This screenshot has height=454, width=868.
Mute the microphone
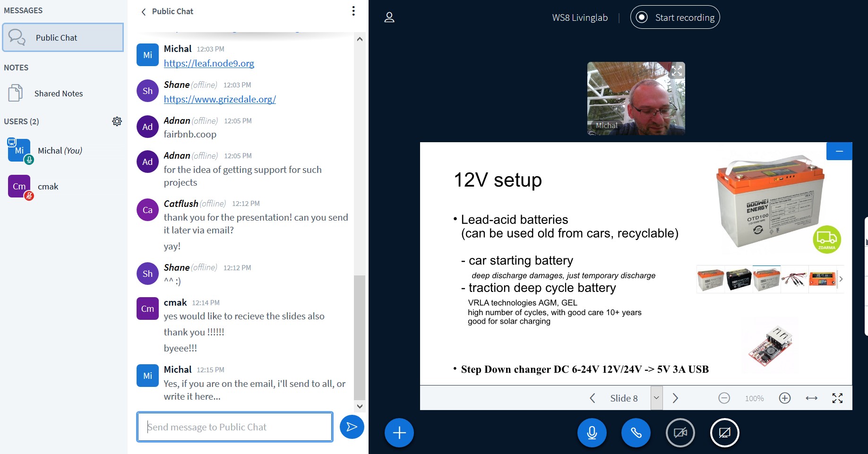592,433
